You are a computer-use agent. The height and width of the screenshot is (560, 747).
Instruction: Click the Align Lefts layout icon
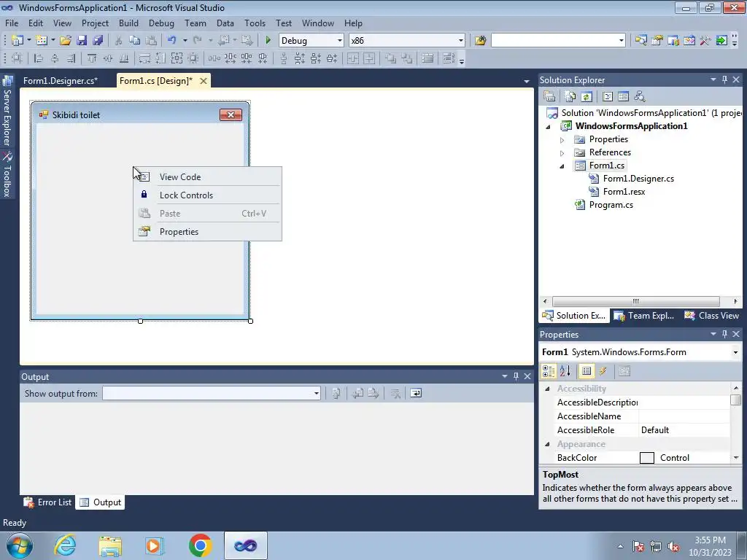[x=39, y=58]
